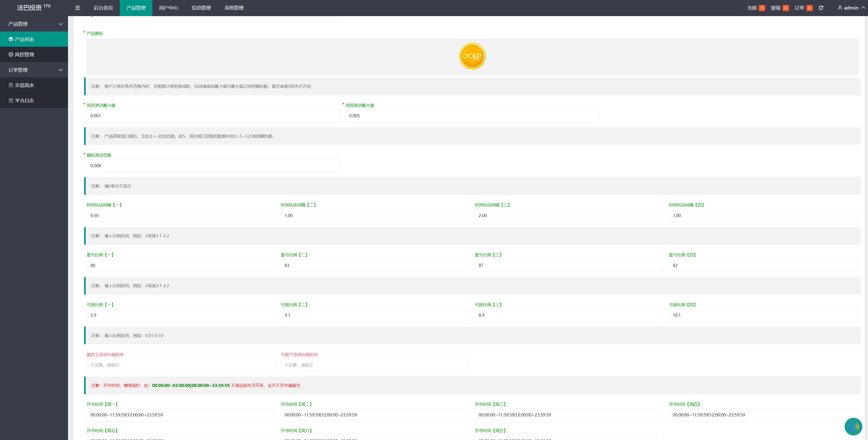Click the DCEP product thumbnail icon
This screenshot has height=440, width=868.
pos(472,56)
